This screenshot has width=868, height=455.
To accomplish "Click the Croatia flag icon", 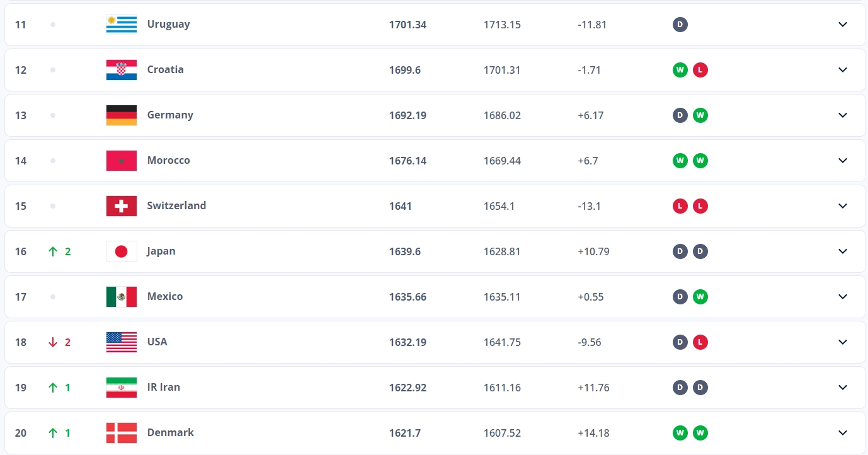I will (x=122, y=70).
